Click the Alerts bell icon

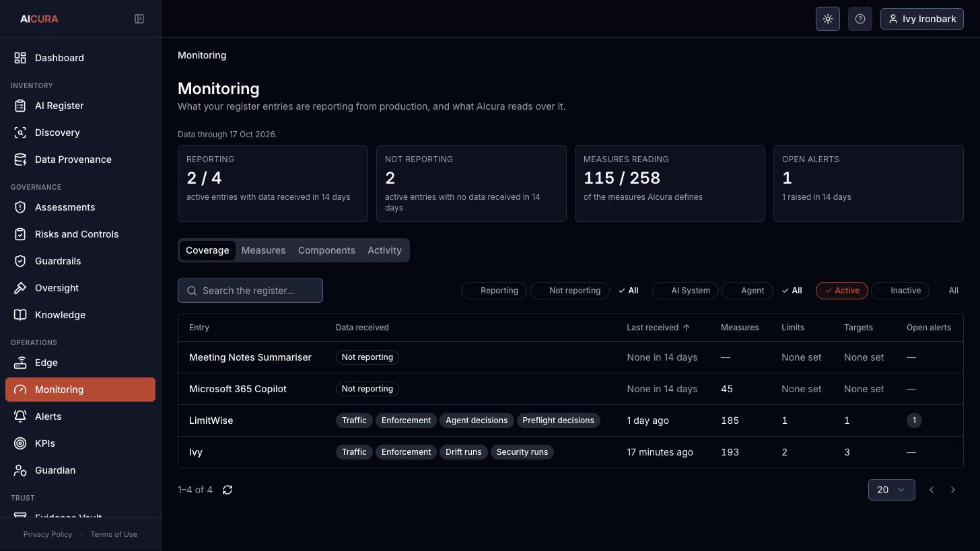[x=20, y=416]
